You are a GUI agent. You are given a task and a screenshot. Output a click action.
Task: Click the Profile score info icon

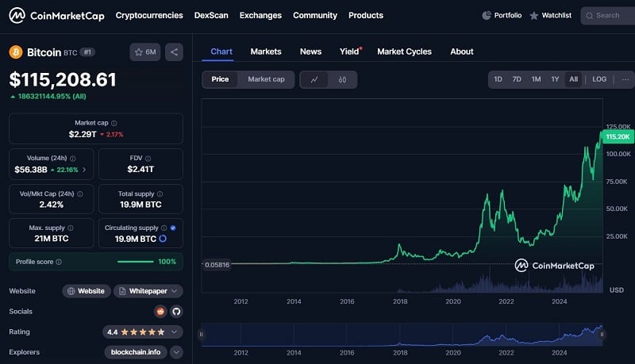coord(59,262)
